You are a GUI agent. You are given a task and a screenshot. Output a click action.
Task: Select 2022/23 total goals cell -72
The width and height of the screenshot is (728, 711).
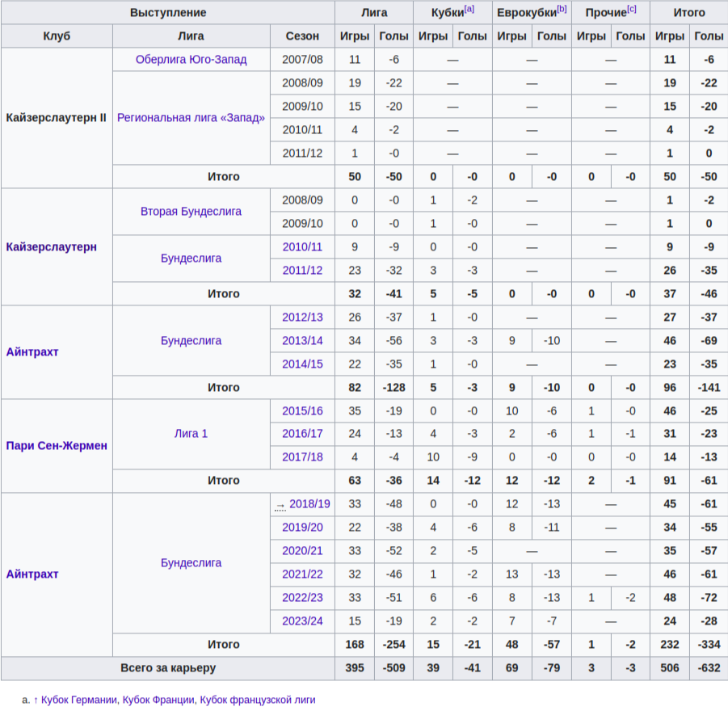[709, 598]
